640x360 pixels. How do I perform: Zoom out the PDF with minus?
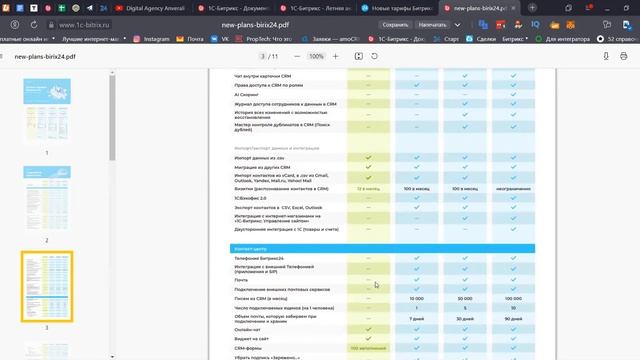(297, 56)
